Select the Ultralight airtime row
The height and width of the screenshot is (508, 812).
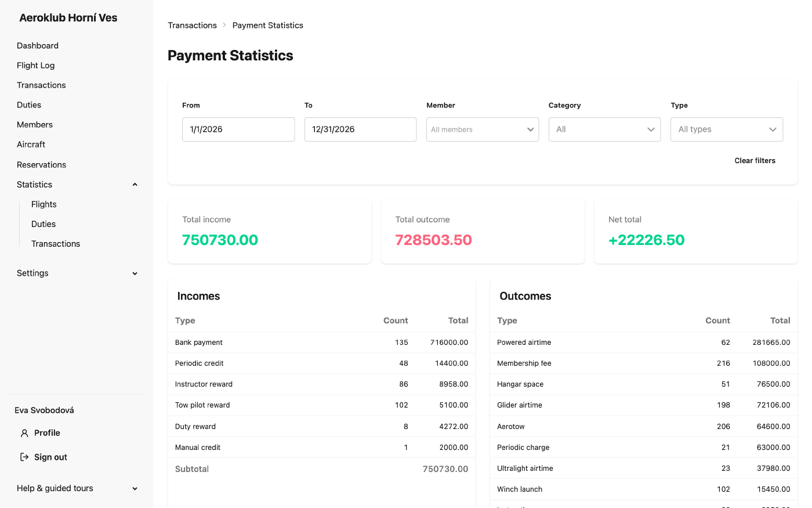644,469
